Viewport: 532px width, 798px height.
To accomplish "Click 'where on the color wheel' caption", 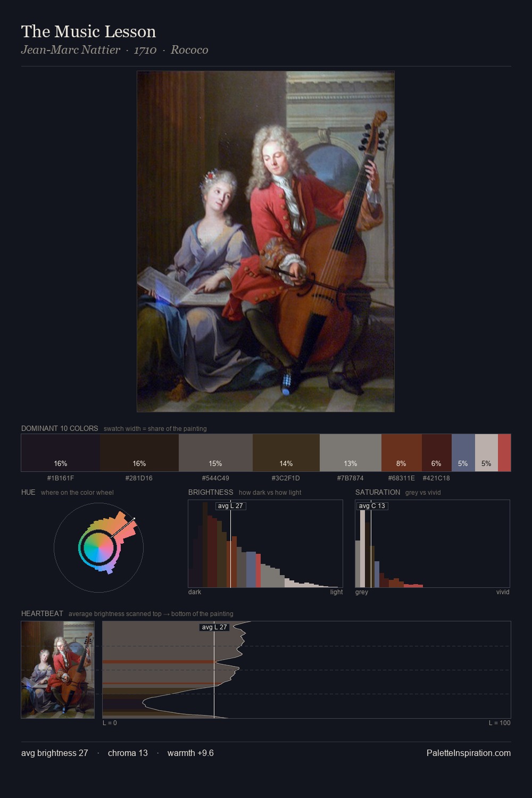I will point(77,493).
